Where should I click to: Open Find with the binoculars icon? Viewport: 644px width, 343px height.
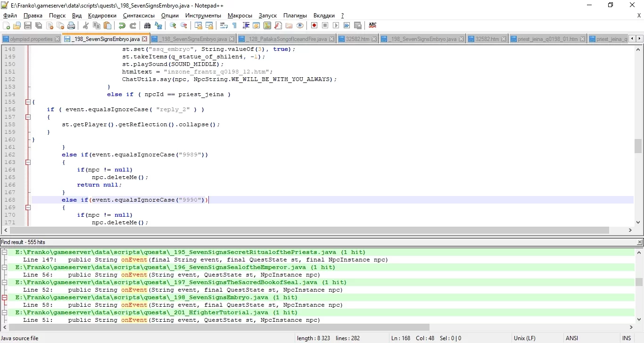tap(148, 25)
